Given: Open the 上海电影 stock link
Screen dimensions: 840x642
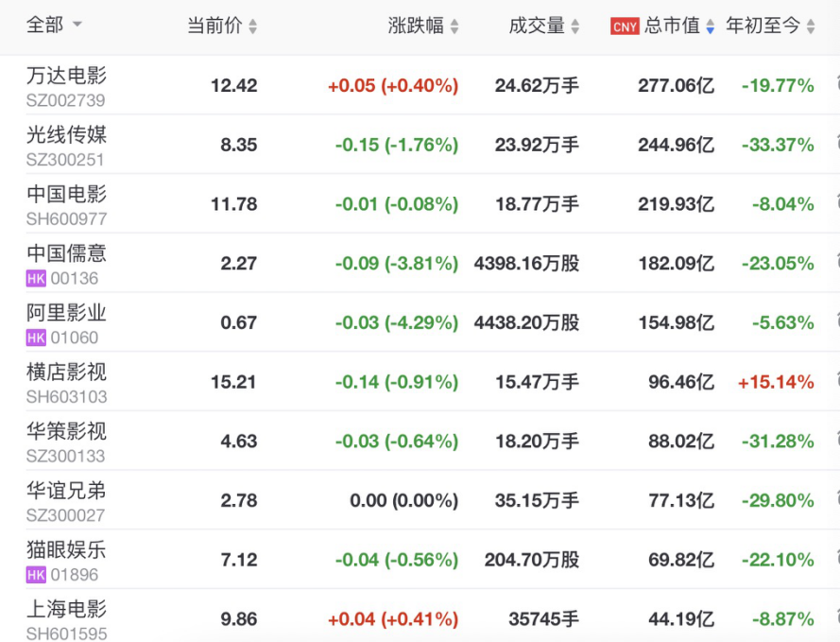Looking at the screenshot, I should click(66, 609).
